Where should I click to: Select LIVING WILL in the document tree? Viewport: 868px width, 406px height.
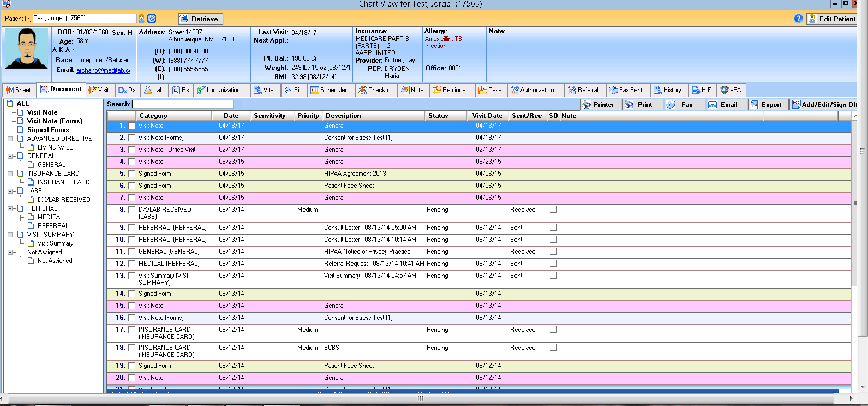click(x=55, y=147)
